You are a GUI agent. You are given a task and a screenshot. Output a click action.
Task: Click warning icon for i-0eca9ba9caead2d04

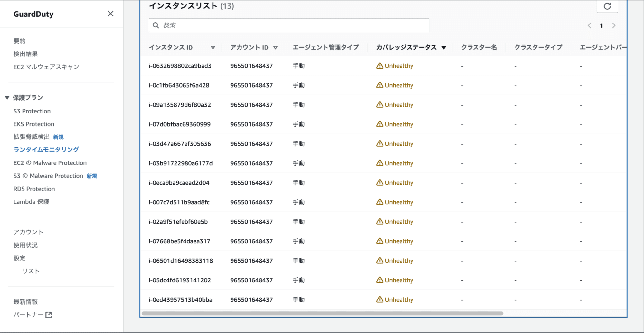tap(380, 183)
